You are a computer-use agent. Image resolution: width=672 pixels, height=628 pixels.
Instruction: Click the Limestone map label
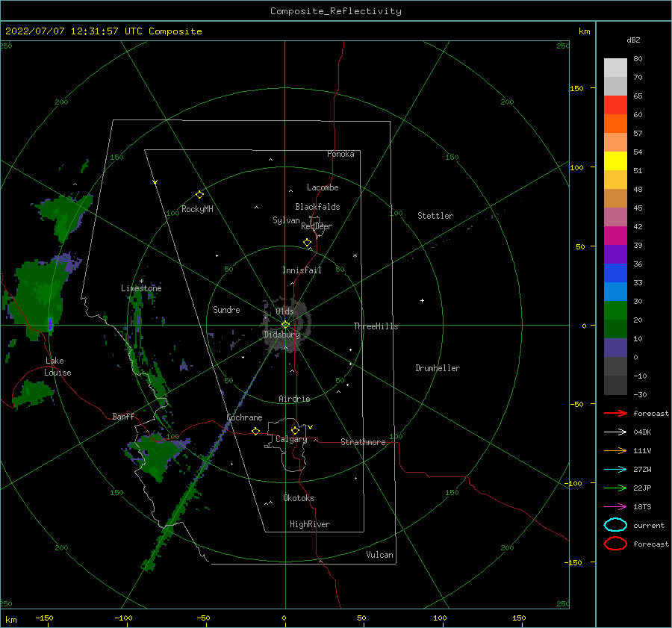point(141,288)
